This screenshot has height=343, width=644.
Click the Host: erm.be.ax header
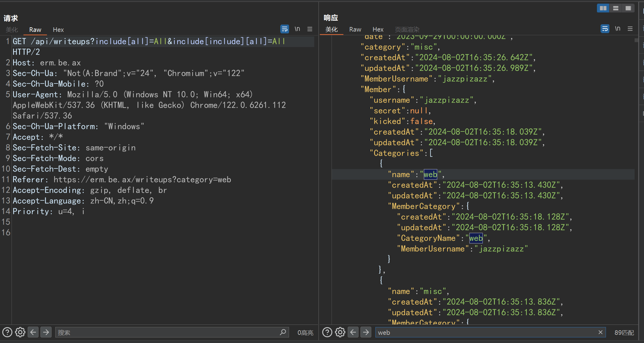pyautogui.click(x=47, y=63)
